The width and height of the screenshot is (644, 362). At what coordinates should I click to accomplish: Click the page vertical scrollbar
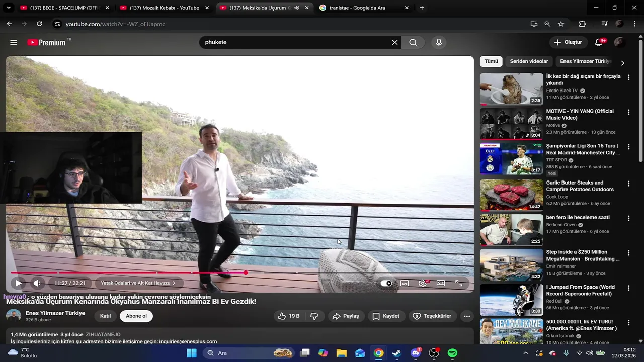(x=640, y=101)
